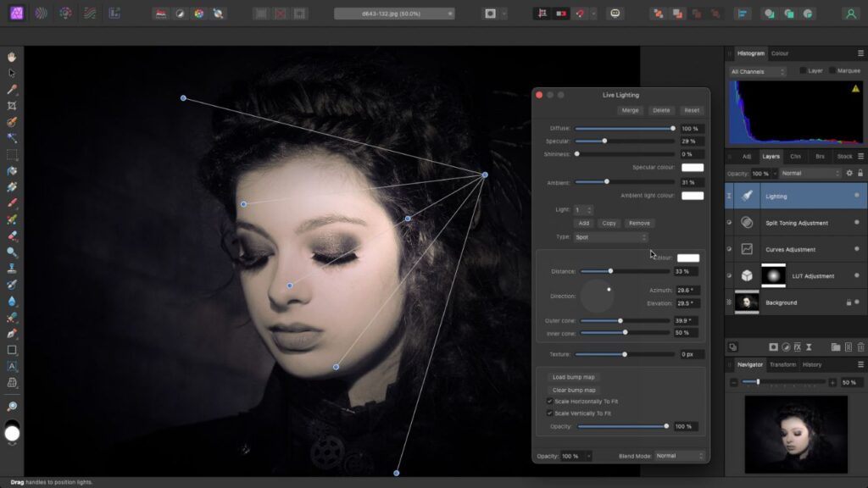Click the Merge button
The height and width of the screenshot is (488, 868).
pyautogui.click(x=630, y=110)
